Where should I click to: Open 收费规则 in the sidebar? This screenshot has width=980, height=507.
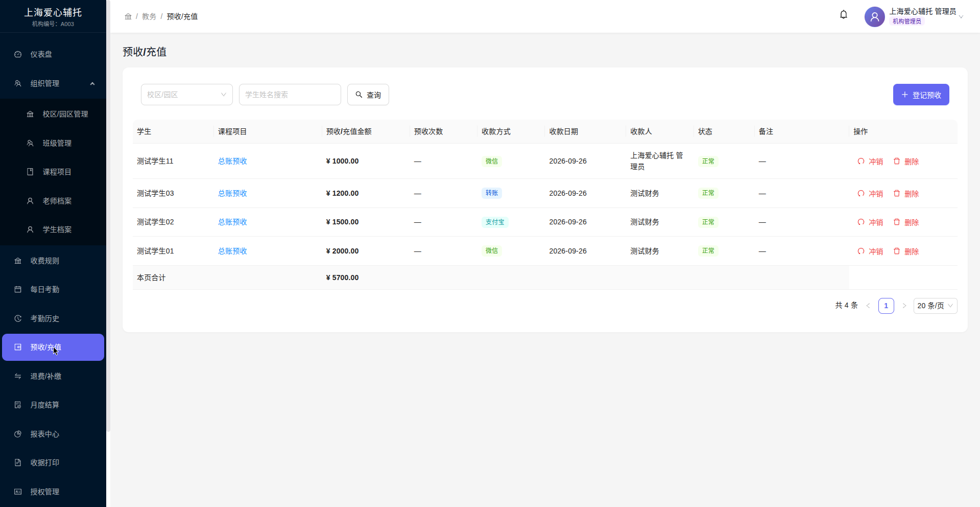(53, 261)
